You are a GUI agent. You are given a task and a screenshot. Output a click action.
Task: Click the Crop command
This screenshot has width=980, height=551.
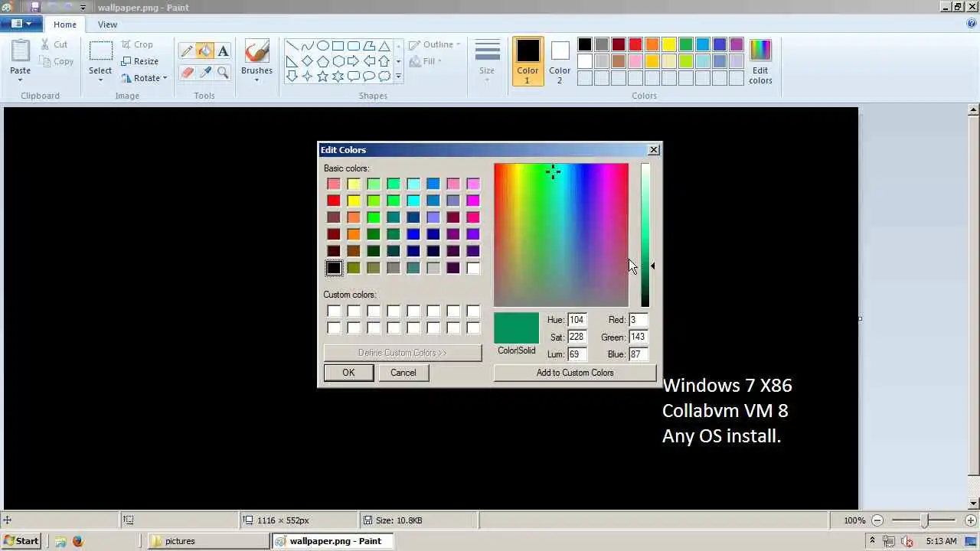tap(137, 44)
